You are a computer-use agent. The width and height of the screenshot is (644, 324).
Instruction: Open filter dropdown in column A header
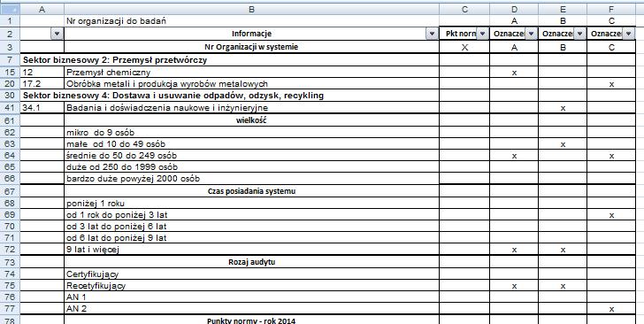[57, 34]
